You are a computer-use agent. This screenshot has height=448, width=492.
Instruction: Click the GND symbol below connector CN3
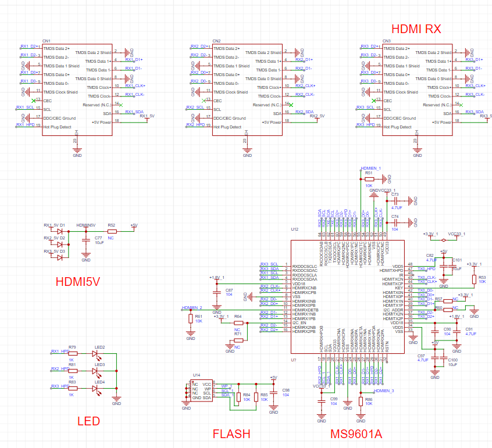coord(418,152)
